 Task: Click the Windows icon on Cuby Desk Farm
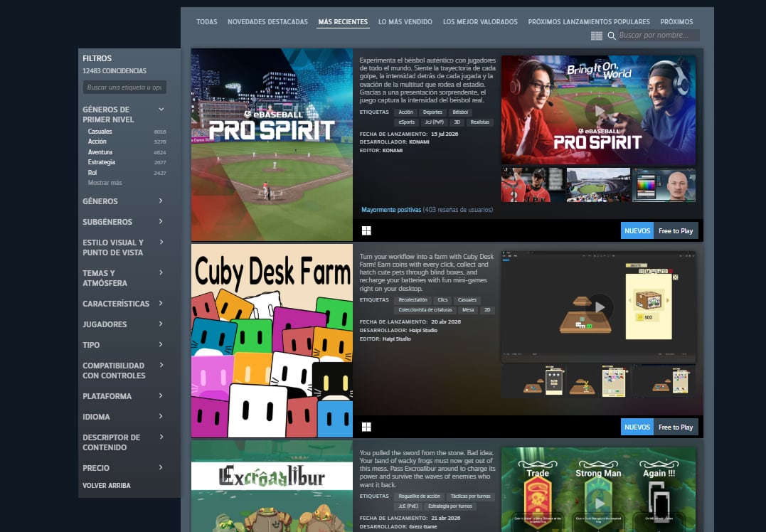[367, 425]
